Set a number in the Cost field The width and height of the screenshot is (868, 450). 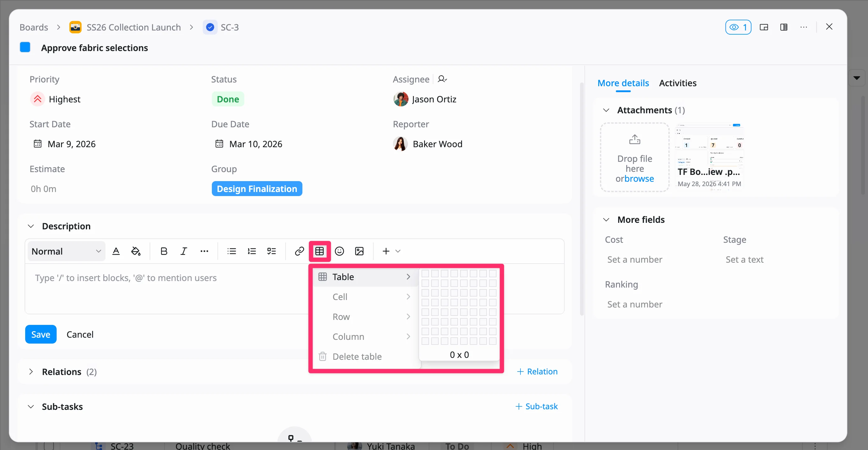click(634, 260)
